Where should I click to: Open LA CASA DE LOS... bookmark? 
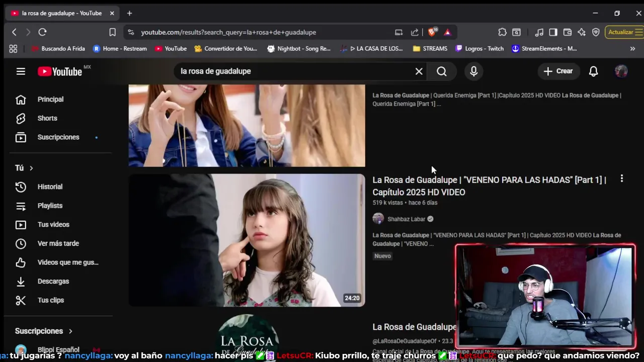tap(371, 49)
